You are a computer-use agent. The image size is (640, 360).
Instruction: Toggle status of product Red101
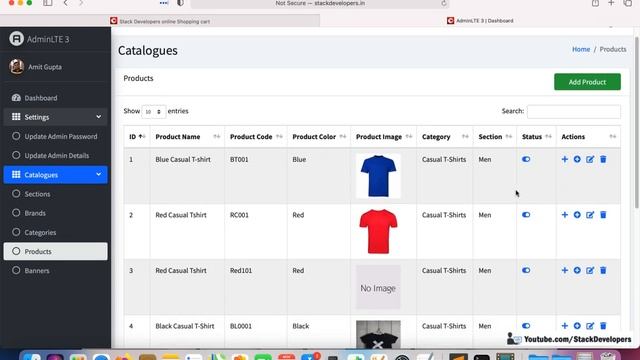526,270
